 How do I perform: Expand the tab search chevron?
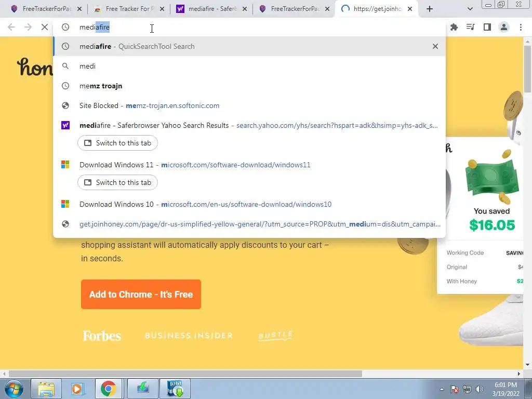click(470, 9)
